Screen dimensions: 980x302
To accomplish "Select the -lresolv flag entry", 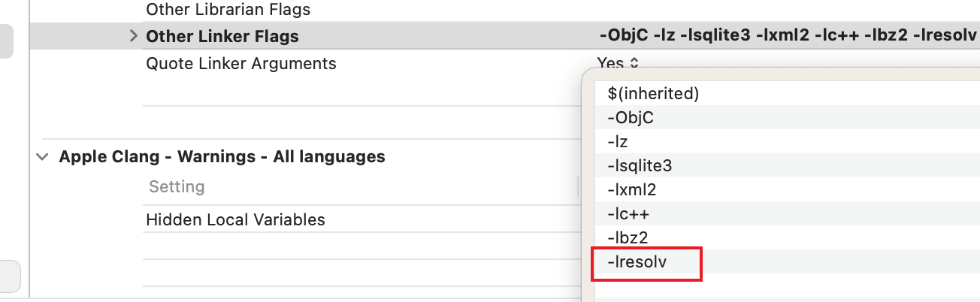I will 637,262.
